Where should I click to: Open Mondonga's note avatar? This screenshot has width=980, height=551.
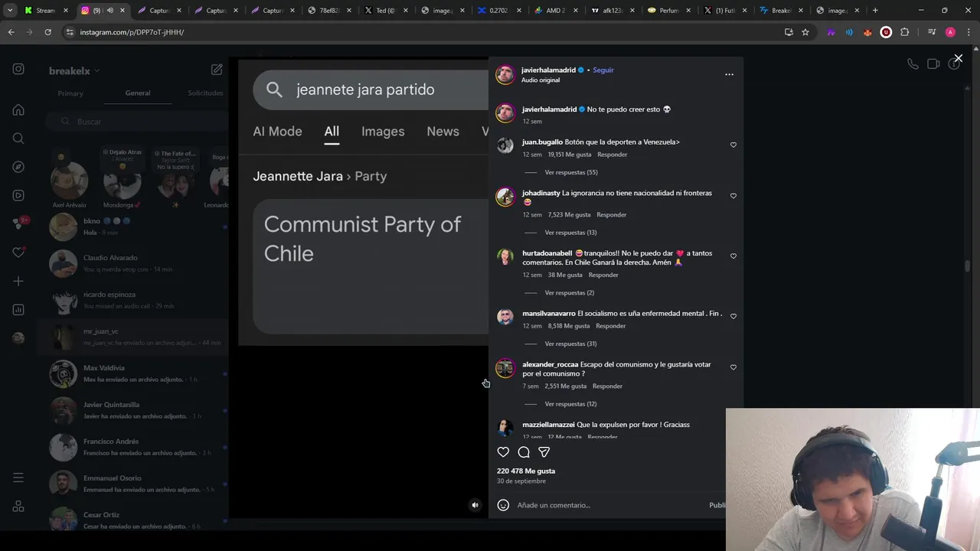point(122,182)
